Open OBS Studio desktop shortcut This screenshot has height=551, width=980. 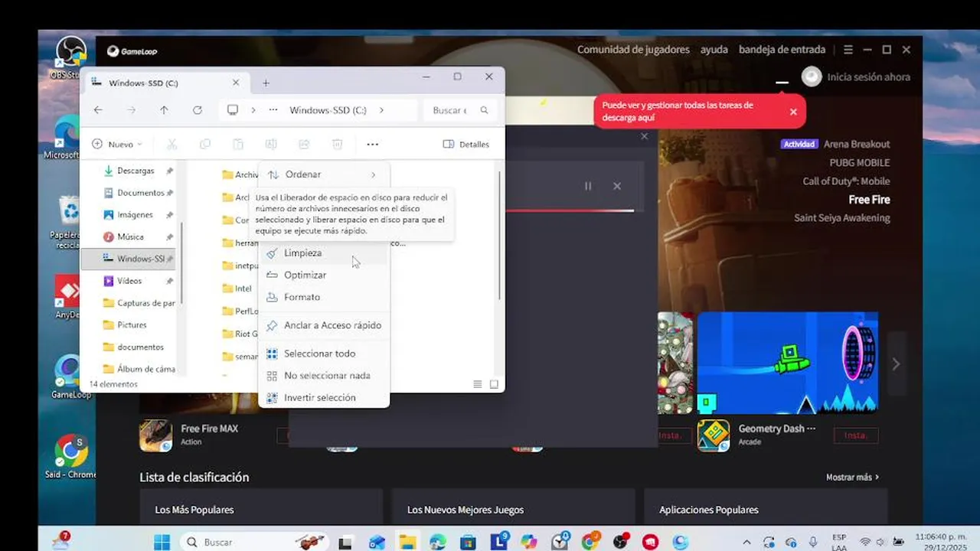[70, 57]
